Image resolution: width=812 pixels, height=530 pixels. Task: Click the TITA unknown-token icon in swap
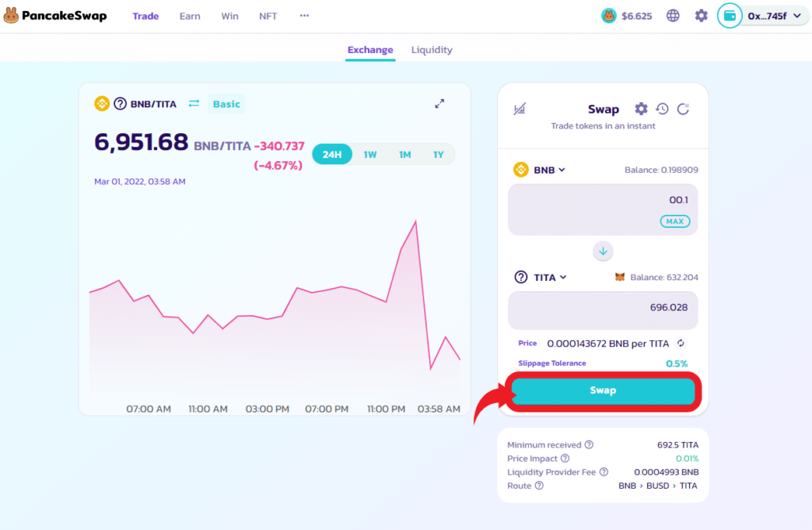coord(521,277)
